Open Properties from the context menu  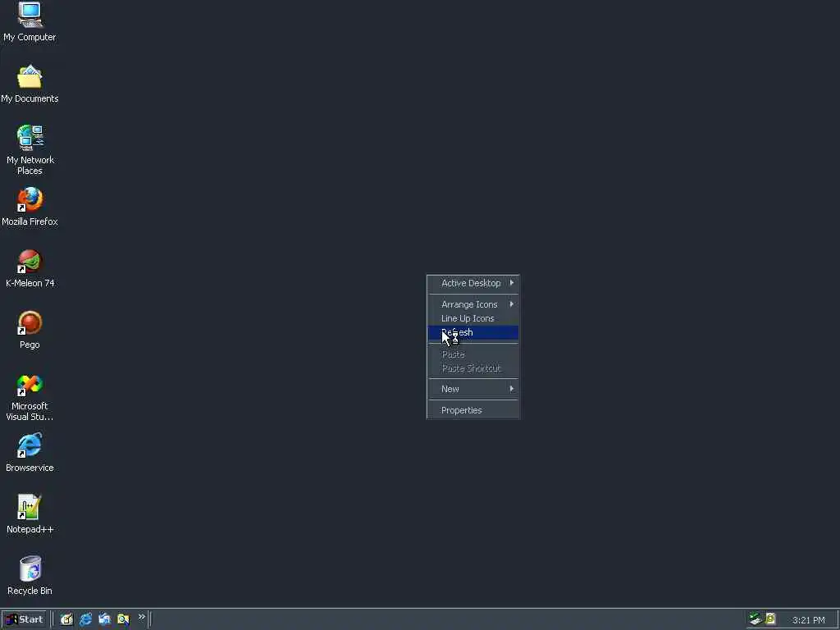[x=473, y=410]
